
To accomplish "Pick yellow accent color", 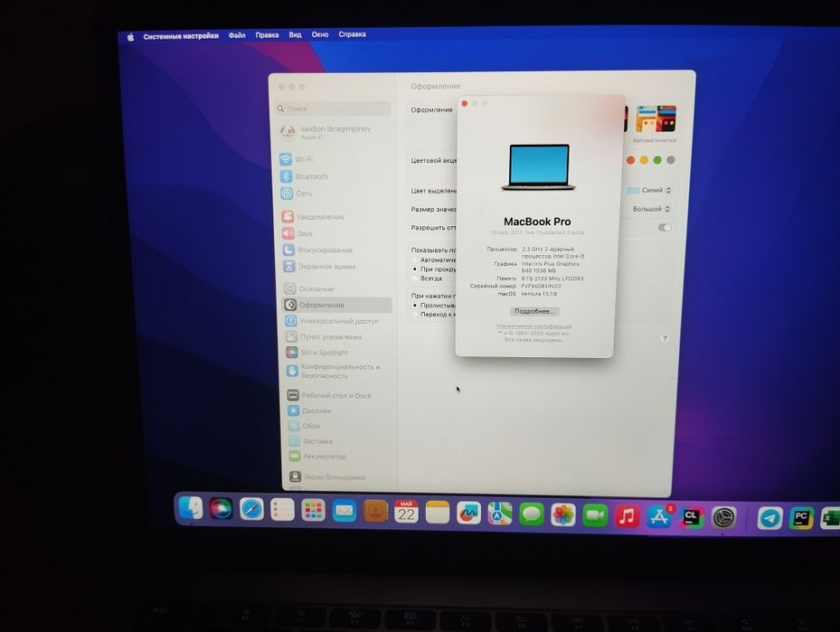I will 644,160.
